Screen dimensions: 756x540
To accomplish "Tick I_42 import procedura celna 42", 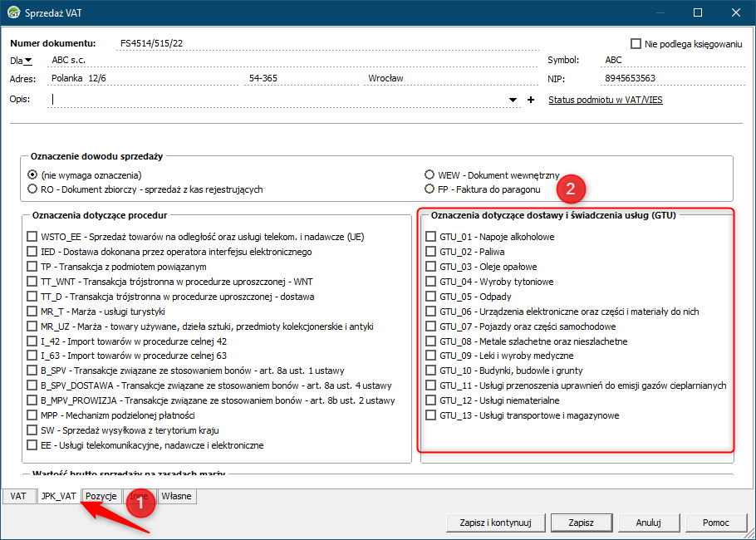I will pos(32,341).
